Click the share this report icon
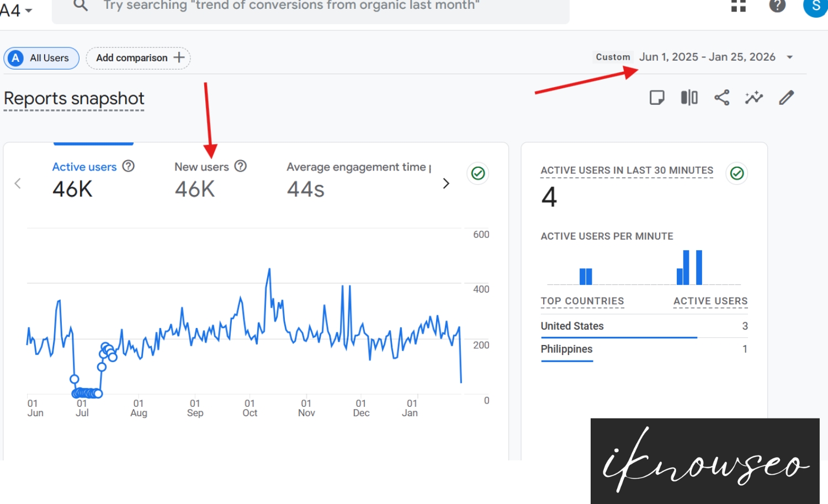 pos(721,97)
